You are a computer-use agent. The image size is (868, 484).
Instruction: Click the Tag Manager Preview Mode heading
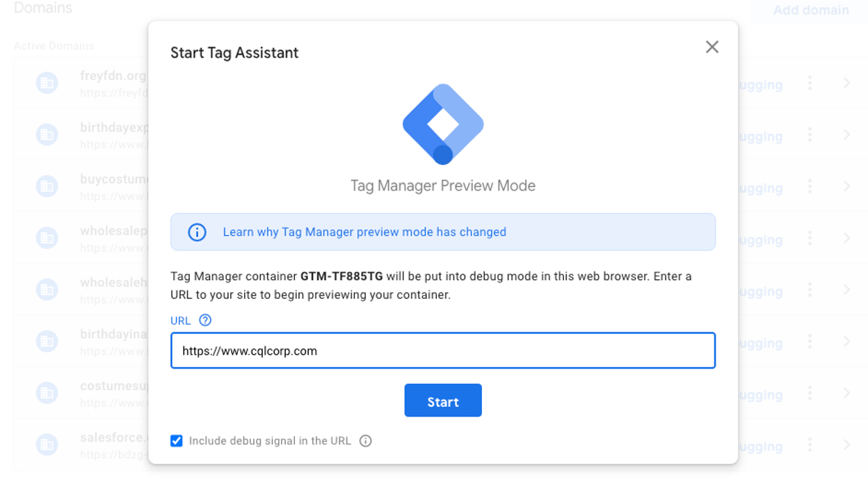443,186
